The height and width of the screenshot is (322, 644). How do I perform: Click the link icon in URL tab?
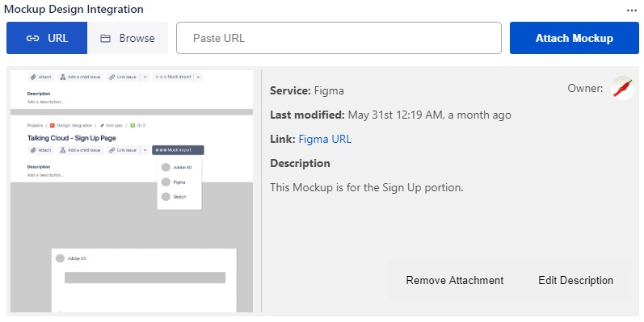[32, 38]
